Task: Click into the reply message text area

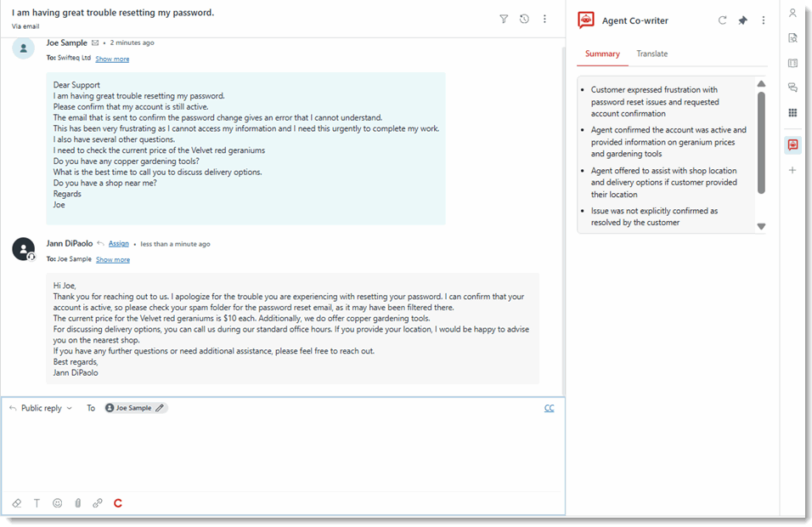Action: (x=283, y=453)
